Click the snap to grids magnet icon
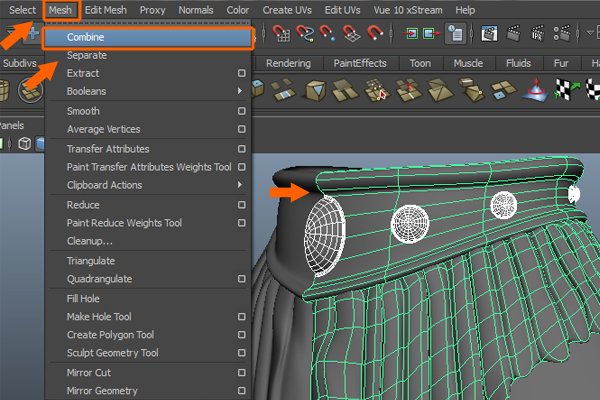This screenshot has width=600, height=400. [282, 33]
